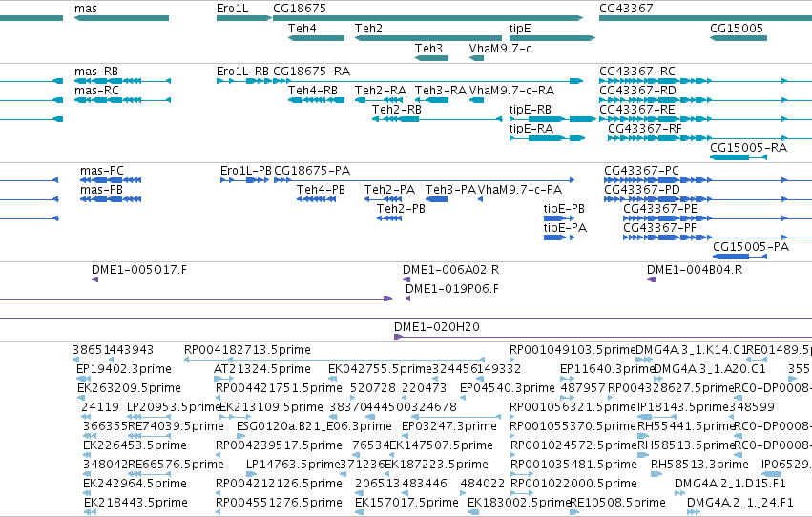Click the CG43367-PE protein feature

(718, 218)
